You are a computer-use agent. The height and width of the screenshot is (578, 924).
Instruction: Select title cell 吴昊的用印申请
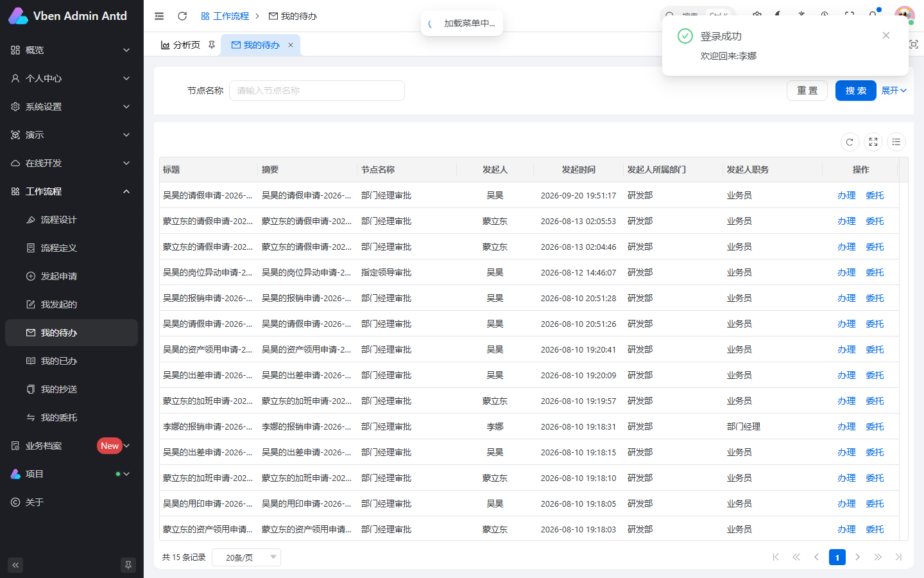(207, 504)
